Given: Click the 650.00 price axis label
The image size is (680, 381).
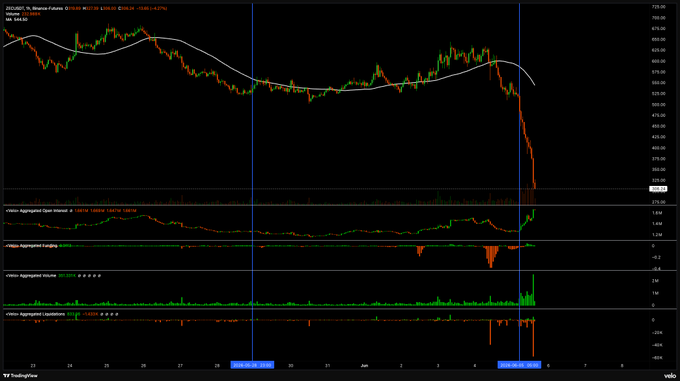Looking at the screenshot, I should (658, 39).
